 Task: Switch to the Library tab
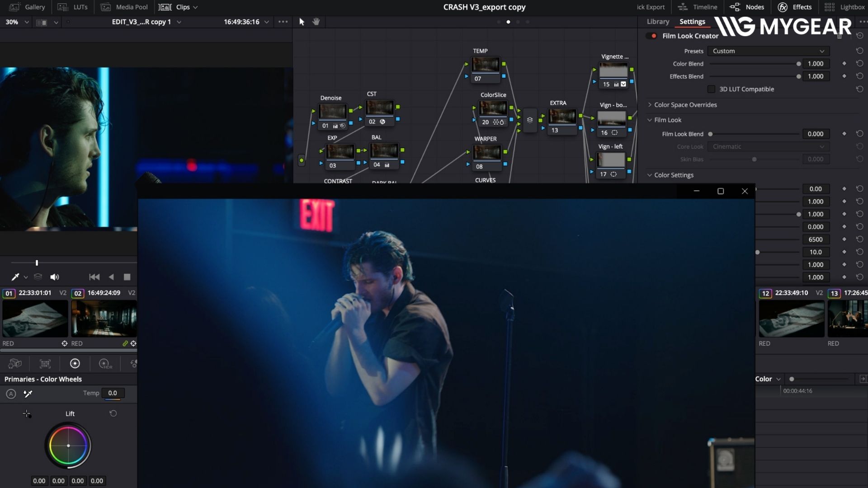click(x=658, y=22)
